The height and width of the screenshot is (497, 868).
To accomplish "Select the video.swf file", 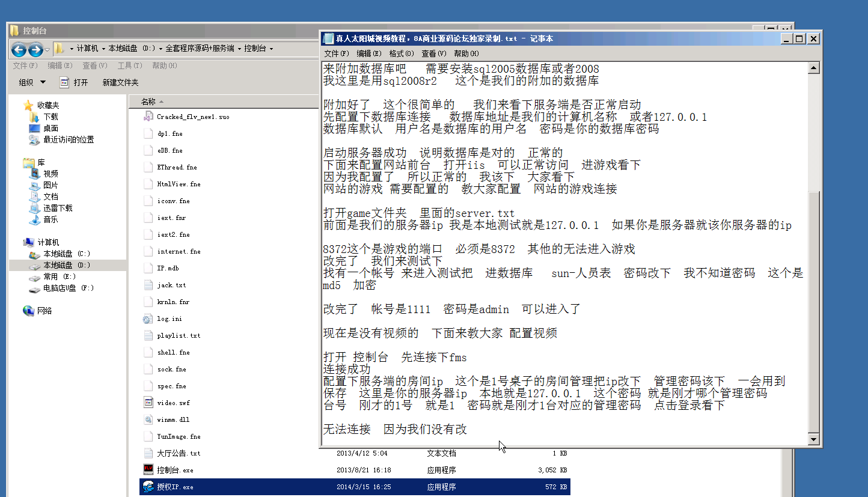I will point(173,403).
